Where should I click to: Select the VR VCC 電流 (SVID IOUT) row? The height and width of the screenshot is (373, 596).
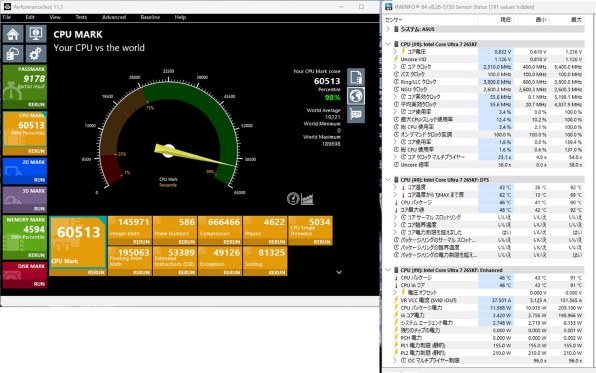[488, 300]
